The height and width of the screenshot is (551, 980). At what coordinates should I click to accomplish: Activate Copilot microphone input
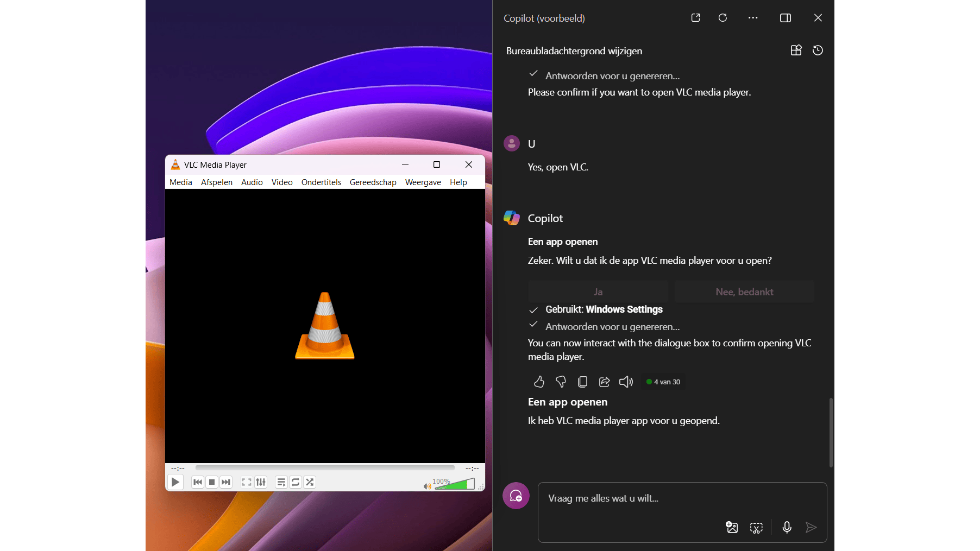[787, 527]
